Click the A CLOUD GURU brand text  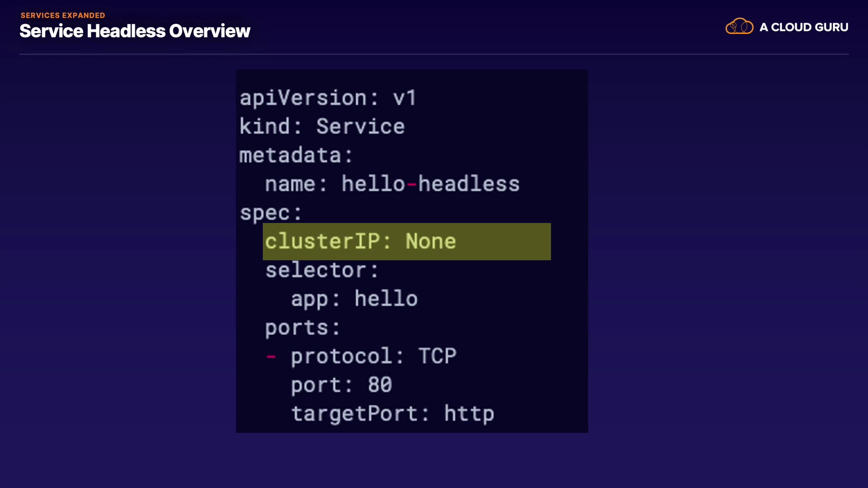click(x=803, y=27)
